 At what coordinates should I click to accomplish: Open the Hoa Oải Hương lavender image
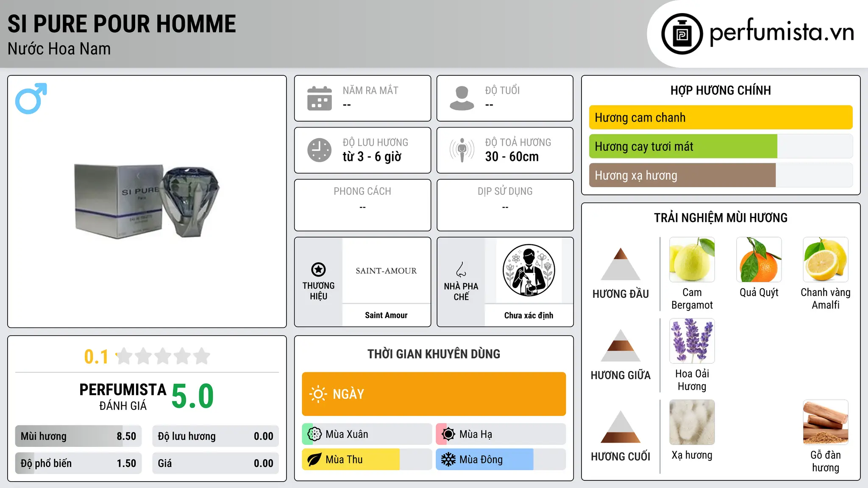tap(692, 341)
